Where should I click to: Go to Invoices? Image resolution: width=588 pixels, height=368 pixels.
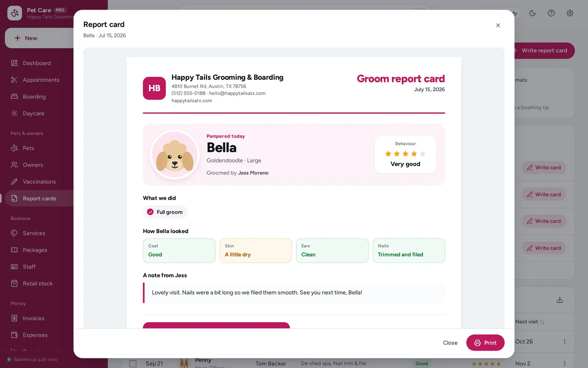(x=33, y=318)
